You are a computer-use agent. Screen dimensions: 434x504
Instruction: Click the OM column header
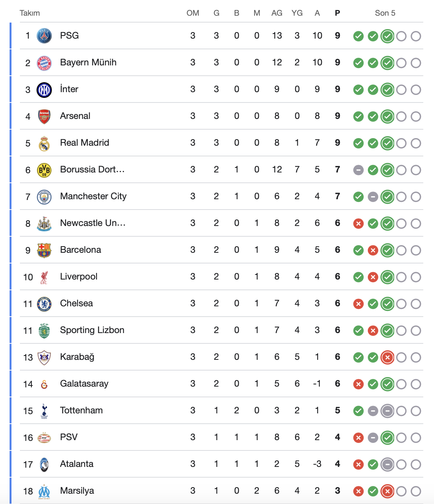[193, 13]
